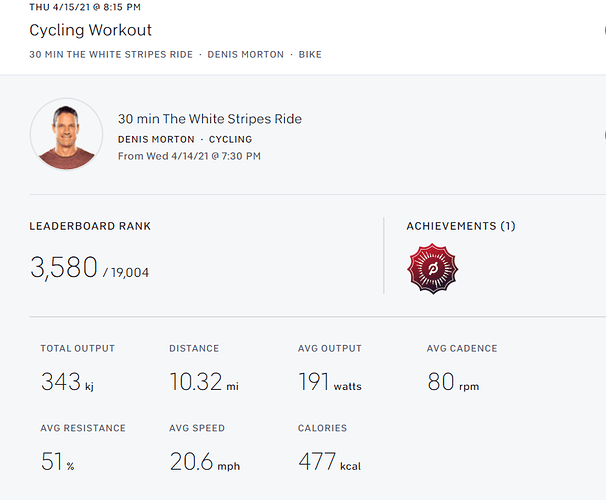Click the 19,004 total riders count
Viewport: 606px width, 500px height.
pos(128,272)
